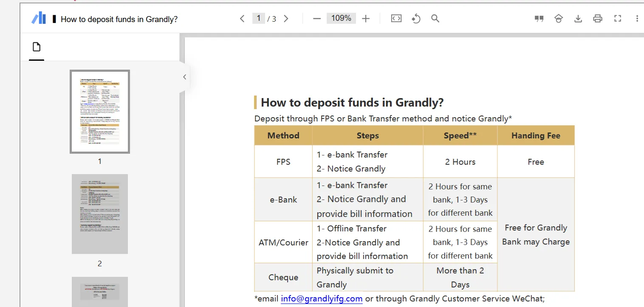This screenshot has height=307, width=644.
Task: Click 'Physically submit to Grandly' cell
Action: [368, 277]
